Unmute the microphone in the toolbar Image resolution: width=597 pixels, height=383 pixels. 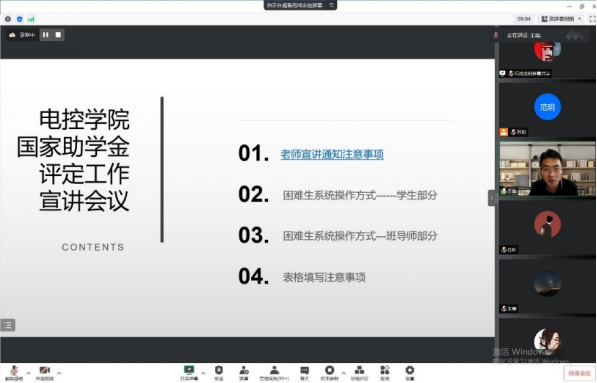[x=14, y=372]
